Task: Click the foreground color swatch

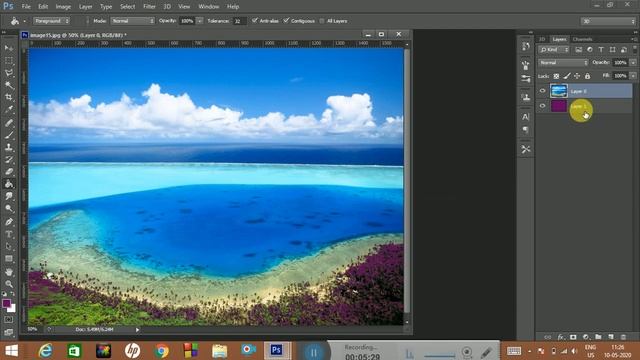Action: coord(6,303)
